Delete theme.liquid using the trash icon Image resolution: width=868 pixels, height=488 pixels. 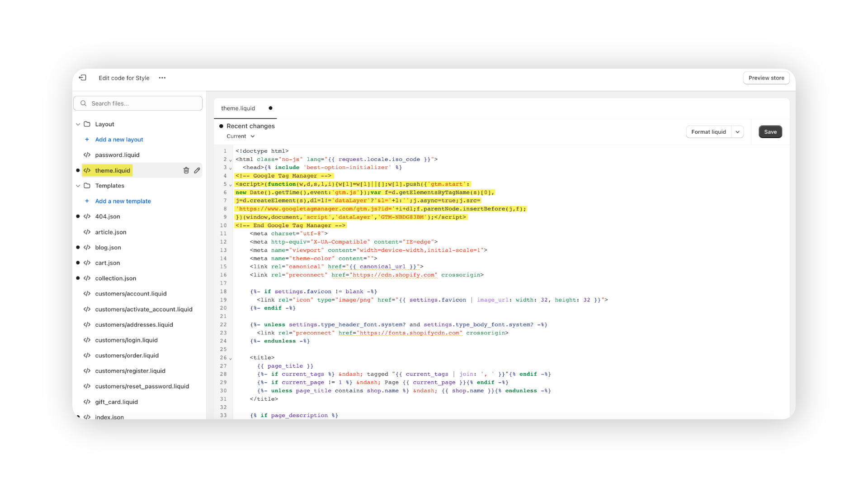tap(186, 170)
